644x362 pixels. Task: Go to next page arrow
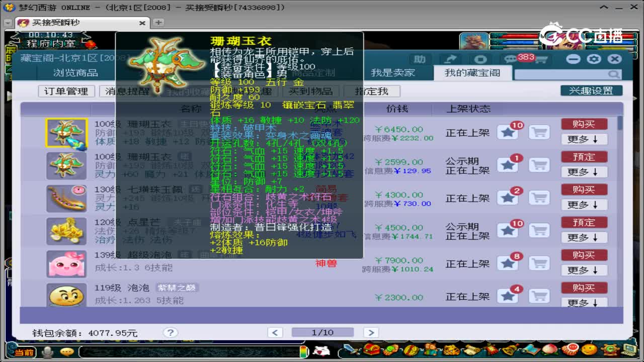click(371, 332)
